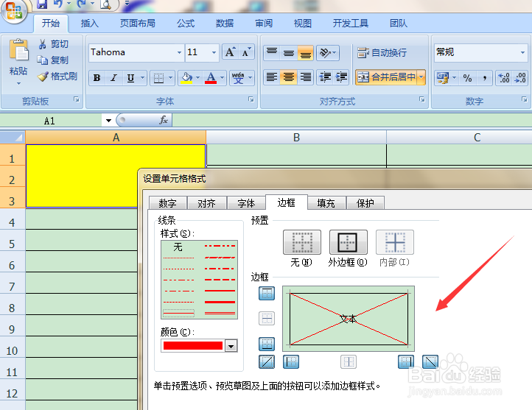Click the insert function fx button
The width and height of the screenshot is (532, 410).
(x=163, y=120)
